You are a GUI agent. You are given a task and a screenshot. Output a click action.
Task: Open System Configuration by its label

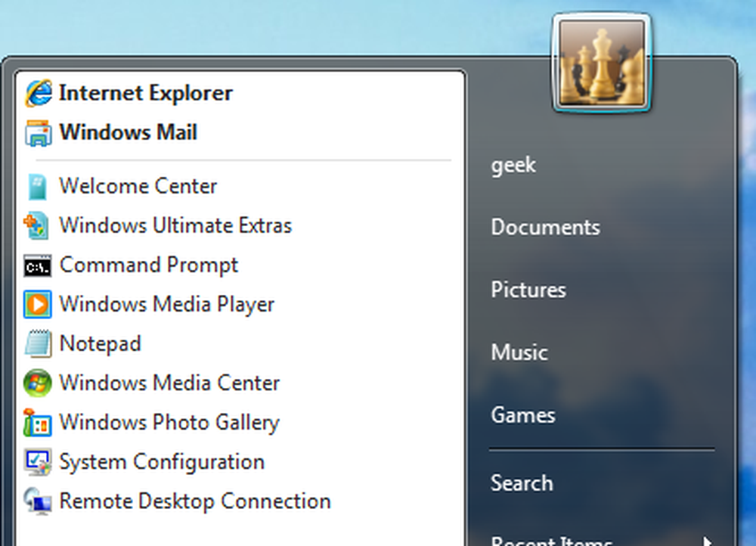click(162, 462)
